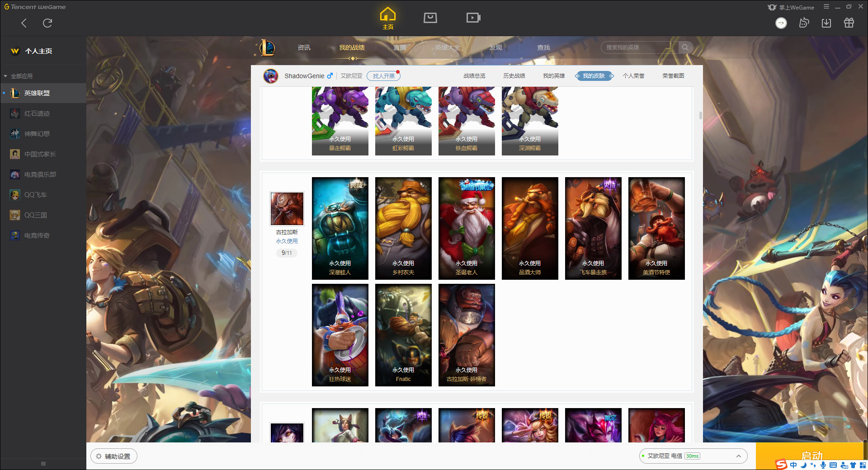The width and height of the screenshot is (868, 470).
Task: Open the 主页 home icon
Action: pos(388,19)
